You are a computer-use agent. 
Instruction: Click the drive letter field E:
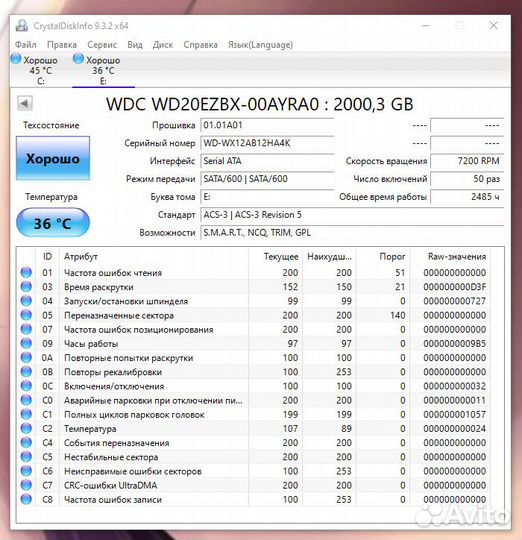(267, 197)
